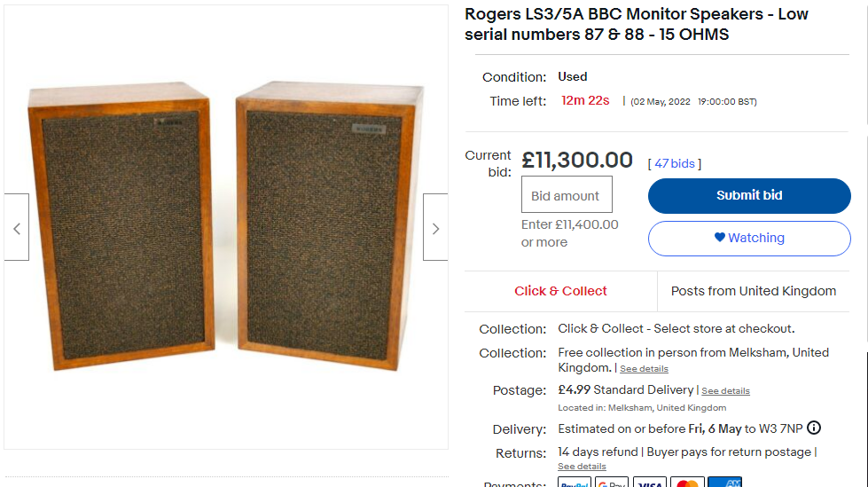The image size is (868, 487).
Task: Click the Mastercard icon
Action: (687, 482)
